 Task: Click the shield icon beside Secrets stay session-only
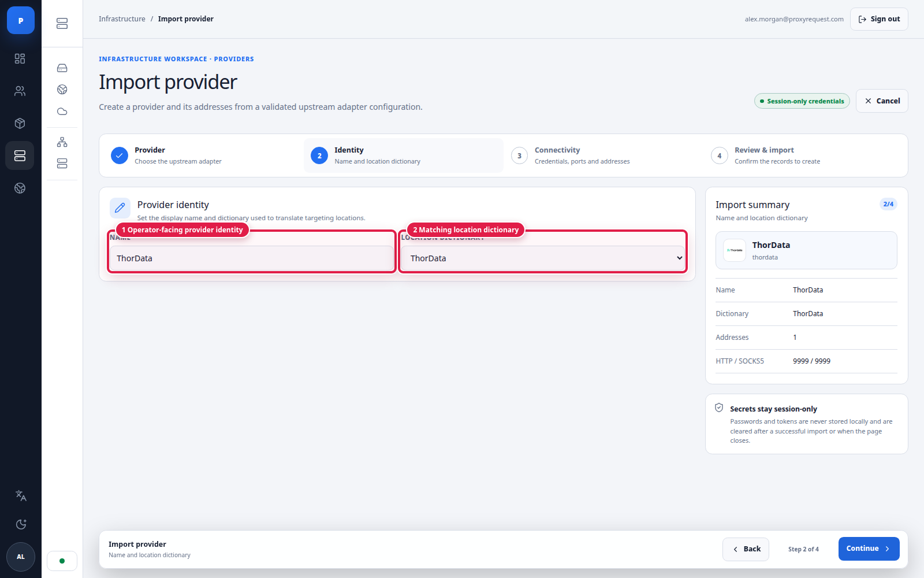(x=719, y=407)
